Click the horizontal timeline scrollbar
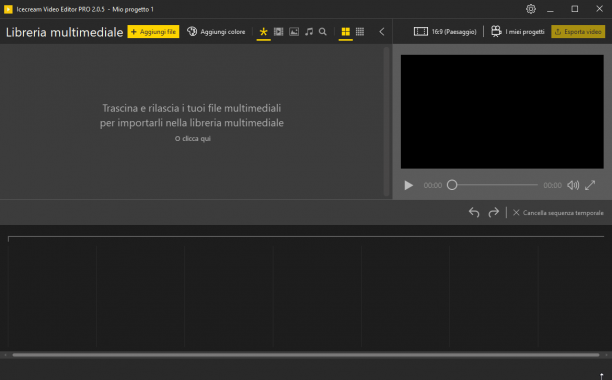This screenshot has width=612, height=380. (x=306, y=355)
